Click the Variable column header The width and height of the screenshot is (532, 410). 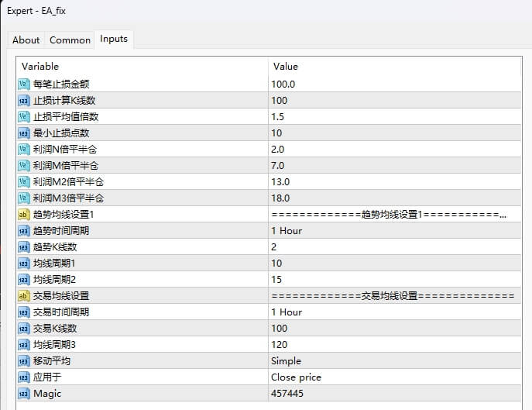pos(40,66)
